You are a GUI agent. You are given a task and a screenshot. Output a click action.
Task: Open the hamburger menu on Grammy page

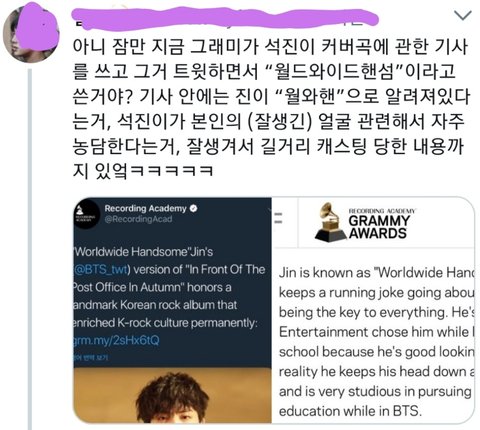coord(279,218)
